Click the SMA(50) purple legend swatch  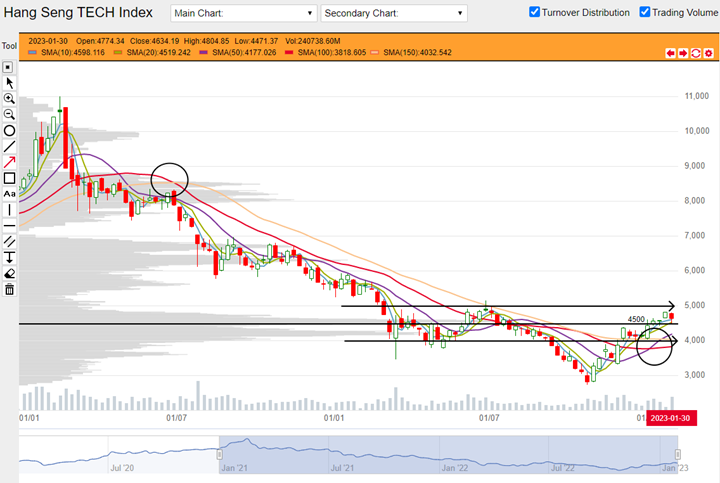coord(203,53)
